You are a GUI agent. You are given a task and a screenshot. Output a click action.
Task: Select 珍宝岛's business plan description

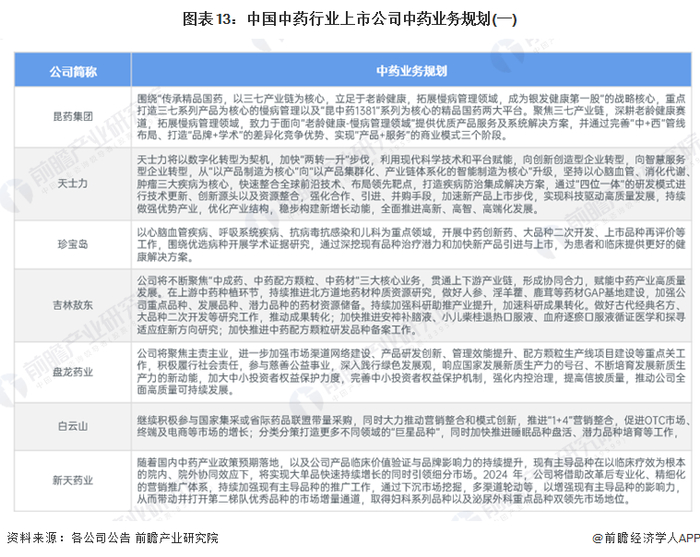(411, 244)
